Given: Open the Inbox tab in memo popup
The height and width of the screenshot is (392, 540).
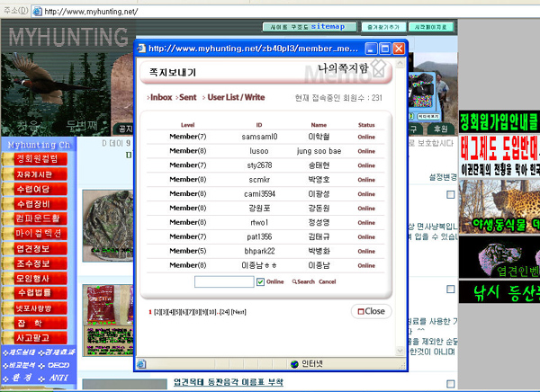Looking at the screenshot, I should point(160,97).
